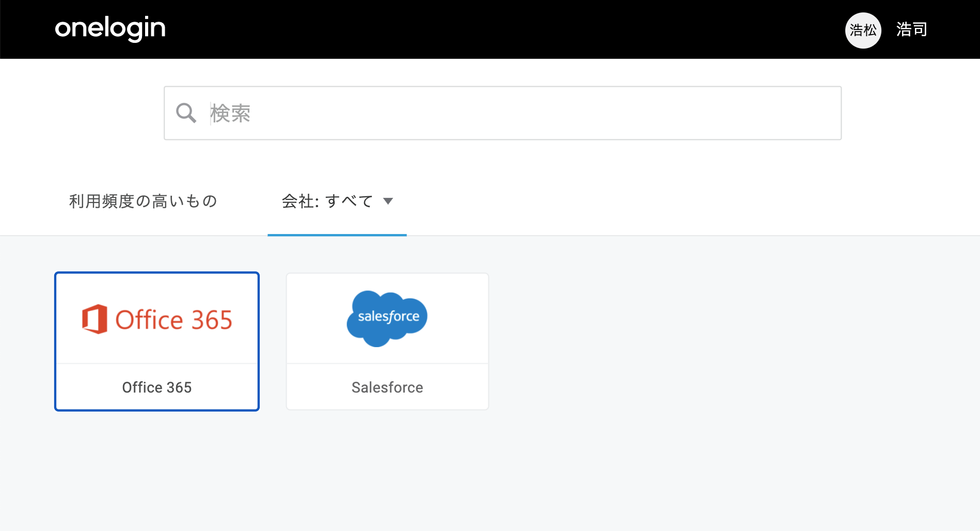Click the white strip beside Salesforce cloud
This screenshot has height=531, width=980.
click(459, 318)
